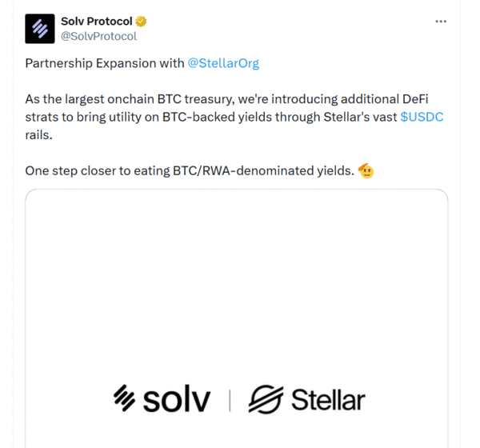Screen dimensions: 480x448
Task: Follow the @StellarOrg mention link
Action: point(223,63)
